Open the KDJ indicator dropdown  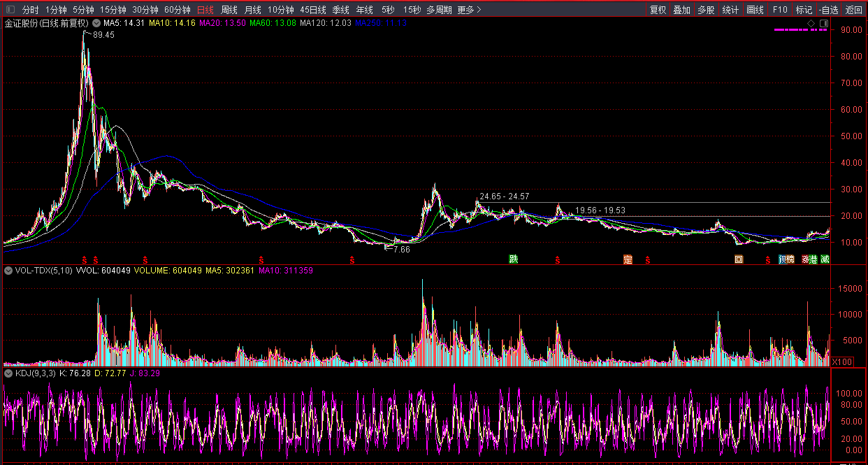coord(8,373)
